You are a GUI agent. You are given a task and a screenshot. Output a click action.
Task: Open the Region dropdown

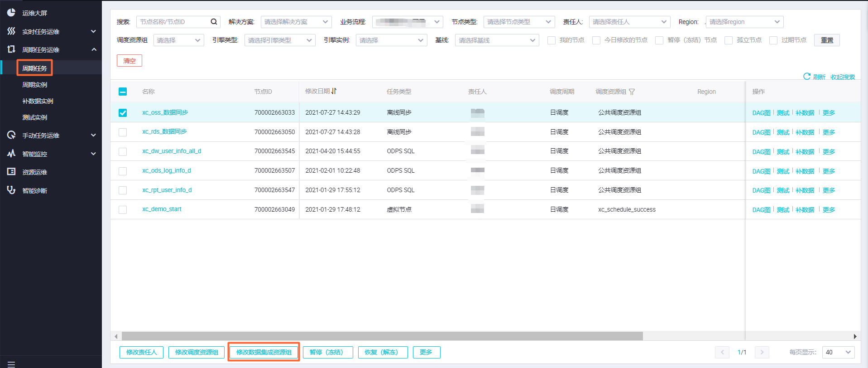pos(744,22)
